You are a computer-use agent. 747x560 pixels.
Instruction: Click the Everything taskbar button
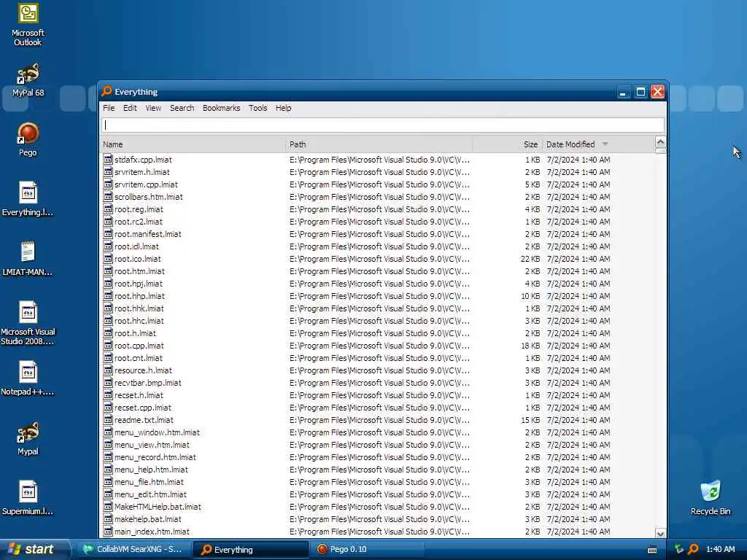point(250,549)
